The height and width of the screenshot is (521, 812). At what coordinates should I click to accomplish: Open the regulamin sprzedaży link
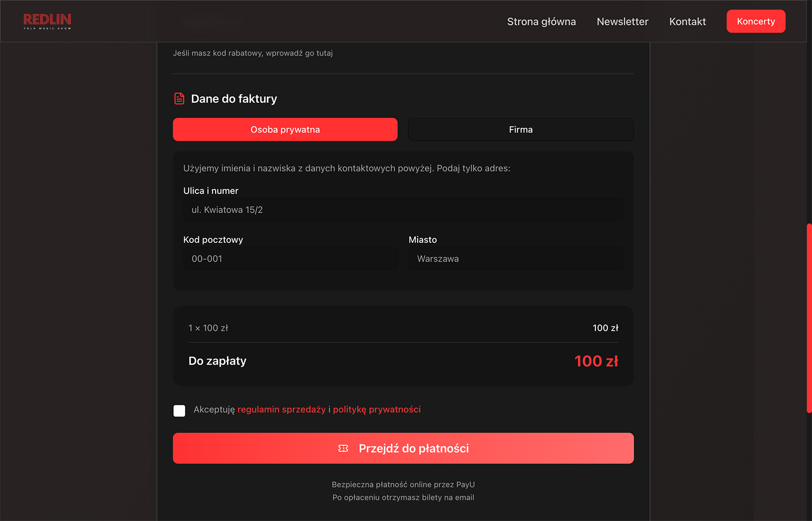click(281, 409)
